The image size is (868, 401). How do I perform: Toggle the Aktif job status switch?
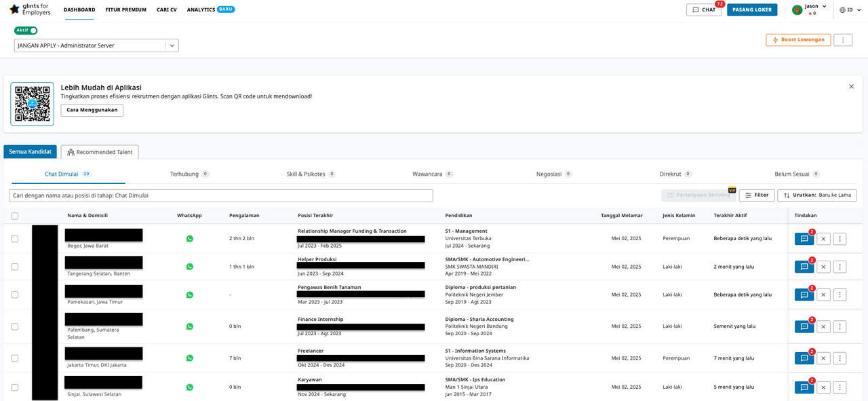tap(26, 31)
